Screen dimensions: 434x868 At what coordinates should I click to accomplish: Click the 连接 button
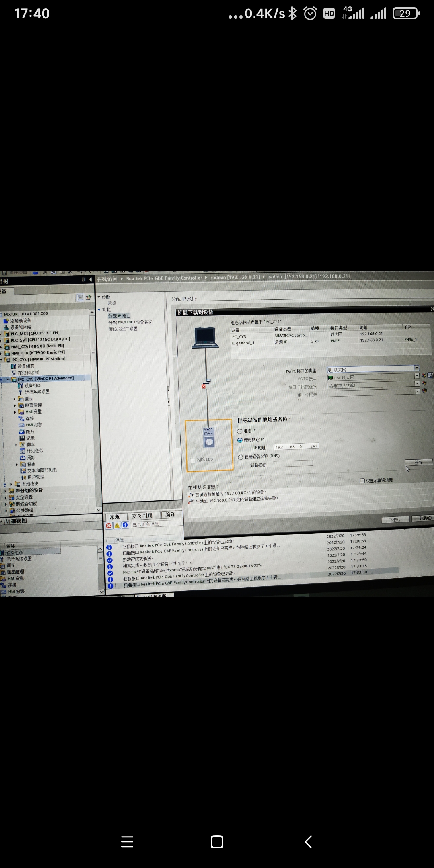coord(418,462)
